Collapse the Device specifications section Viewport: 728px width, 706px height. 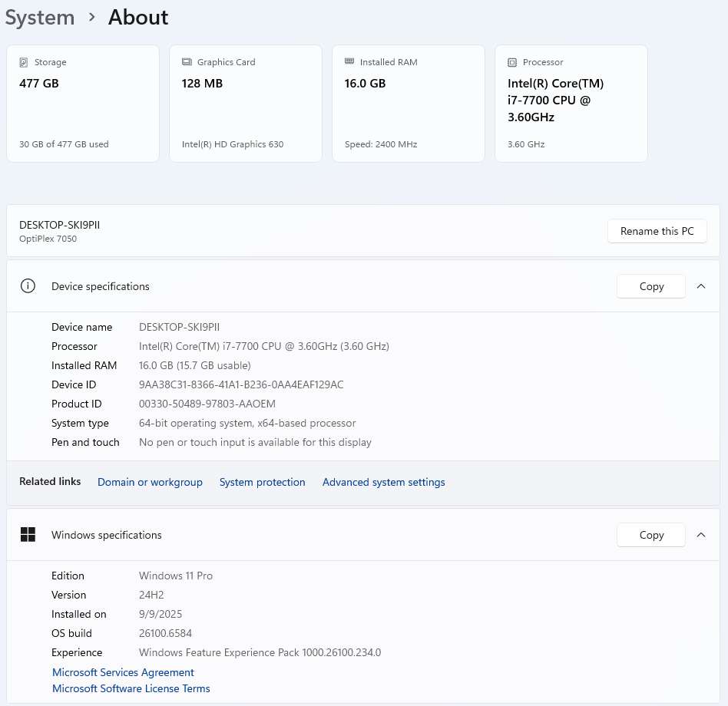701,286
